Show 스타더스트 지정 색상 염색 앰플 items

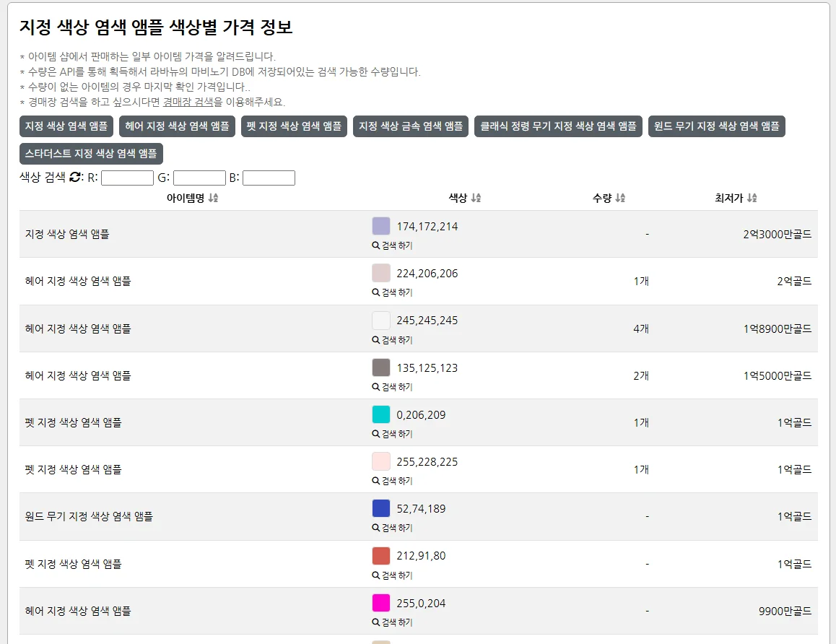(91, 154)
